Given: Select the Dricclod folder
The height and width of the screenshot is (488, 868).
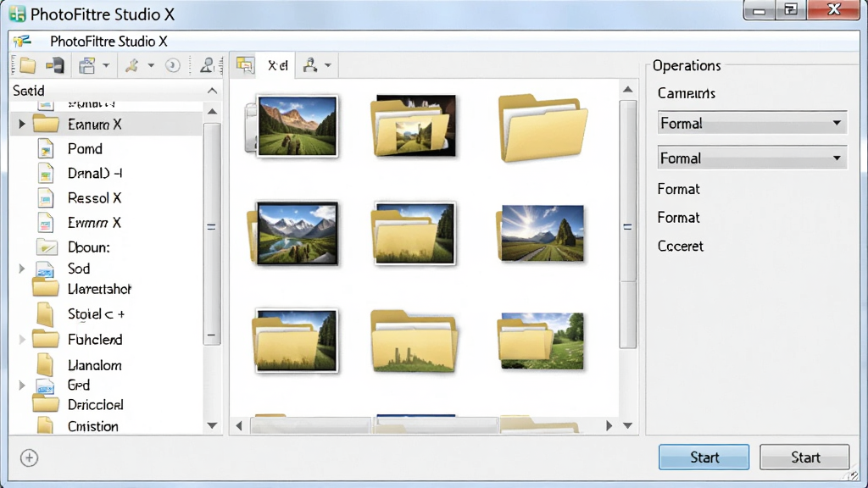Looking at the screenshot, I should 95,405.
